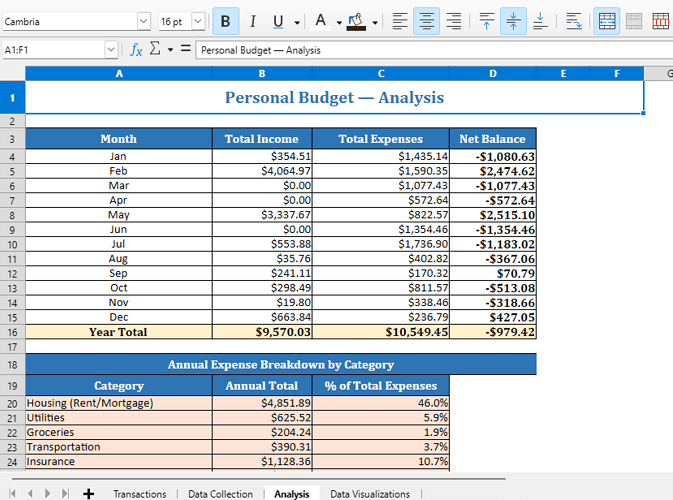This screenshot has width=673, height=500.
Task: Select column E header
Action: (563, 73)
